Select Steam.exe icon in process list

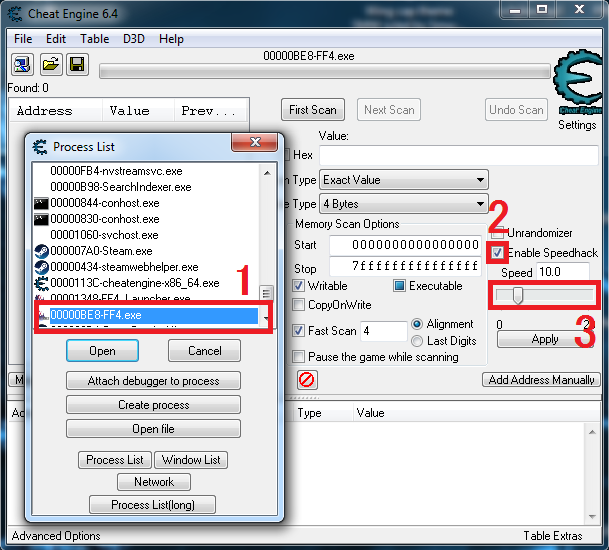coord(41,251)
